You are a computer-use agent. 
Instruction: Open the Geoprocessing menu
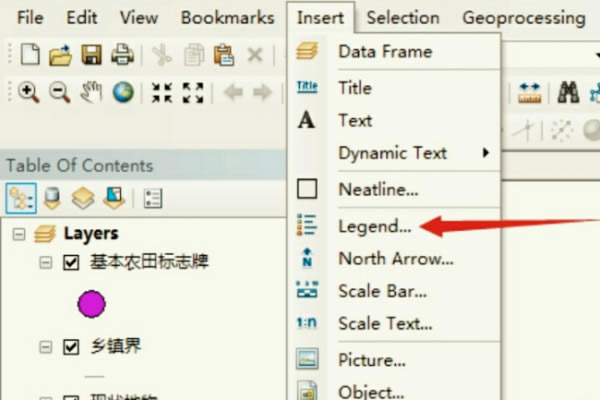point(524,18)
